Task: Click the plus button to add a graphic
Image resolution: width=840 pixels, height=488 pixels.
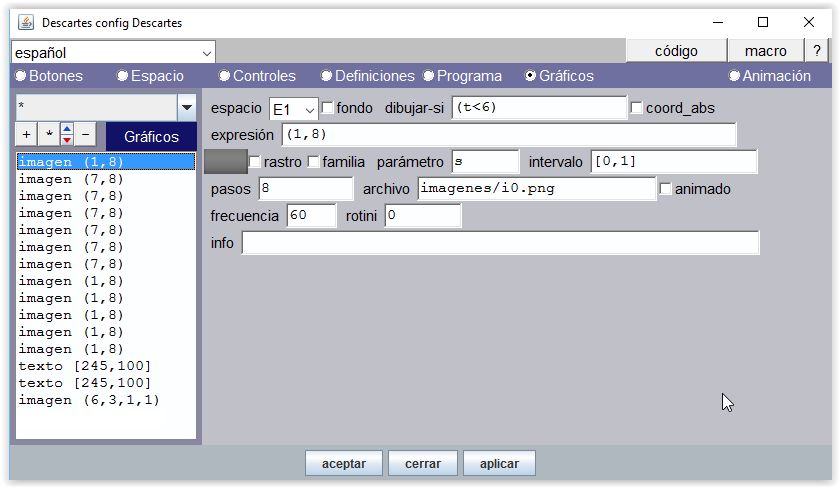Action: coord(27,134)
